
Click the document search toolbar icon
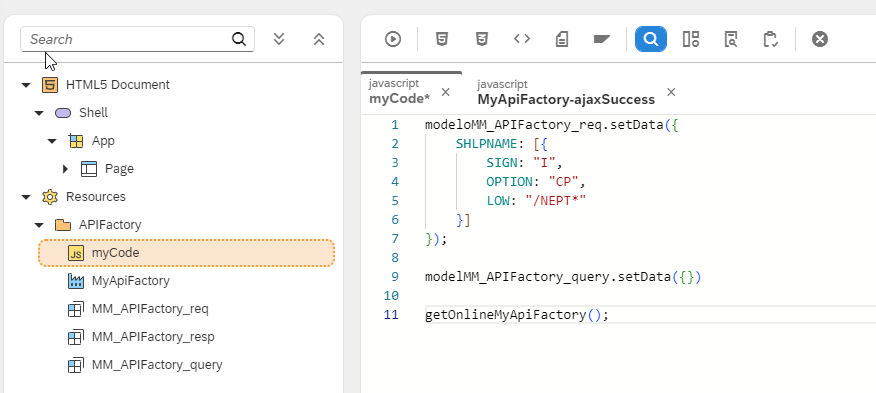(x=730, y=39)
